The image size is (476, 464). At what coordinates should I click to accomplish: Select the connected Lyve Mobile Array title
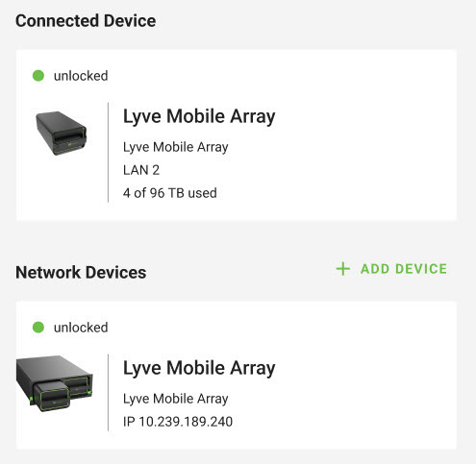coord(199,116)
